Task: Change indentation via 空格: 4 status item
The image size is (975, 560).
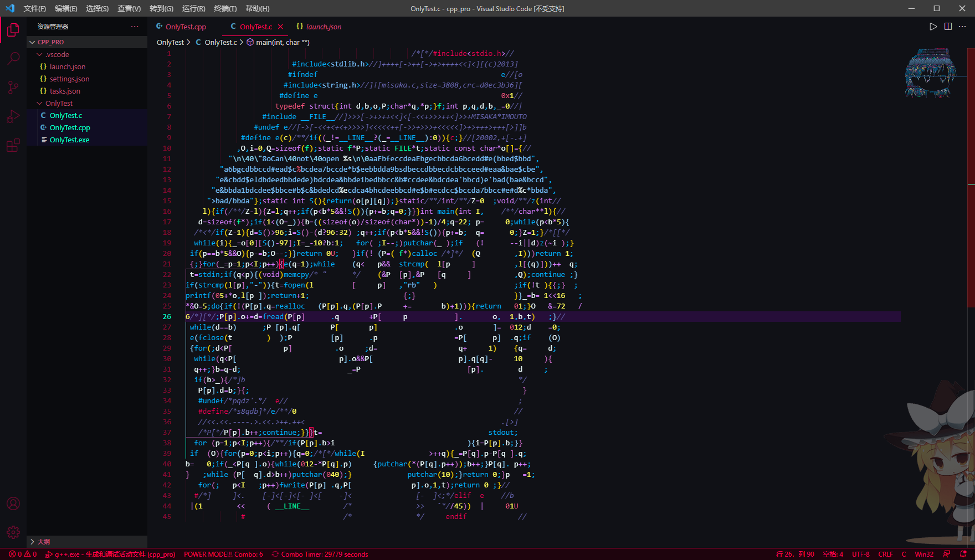Action: click(833, 554)
